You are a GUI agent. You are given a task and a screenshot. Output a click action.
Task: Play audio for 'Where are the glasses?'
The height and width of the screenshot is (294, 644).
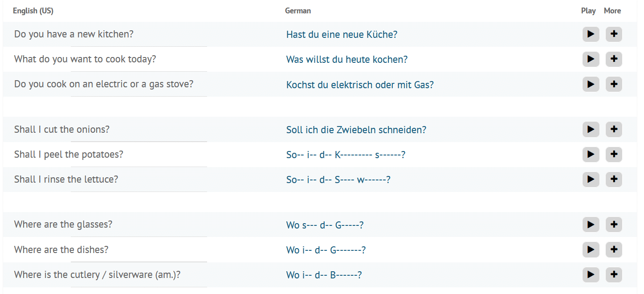591,225
